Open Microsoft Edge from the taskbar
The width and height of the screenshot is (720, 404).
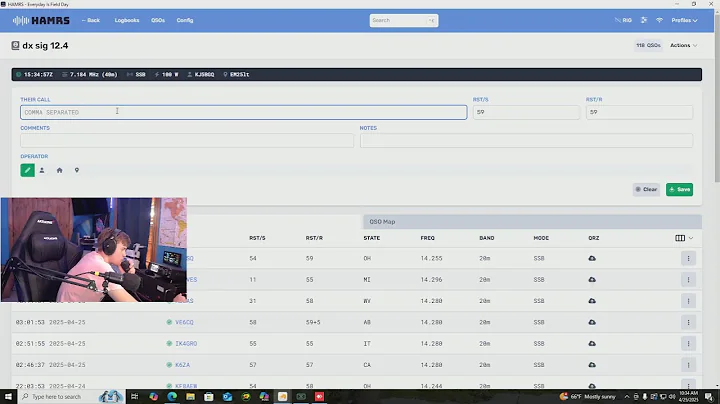(x=172, y=397)
